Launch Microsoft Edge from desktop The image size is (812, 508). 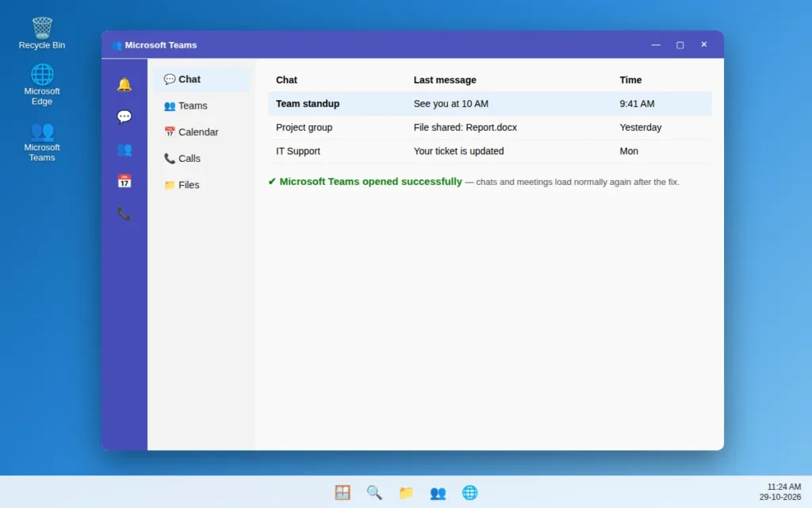point(42,84)
